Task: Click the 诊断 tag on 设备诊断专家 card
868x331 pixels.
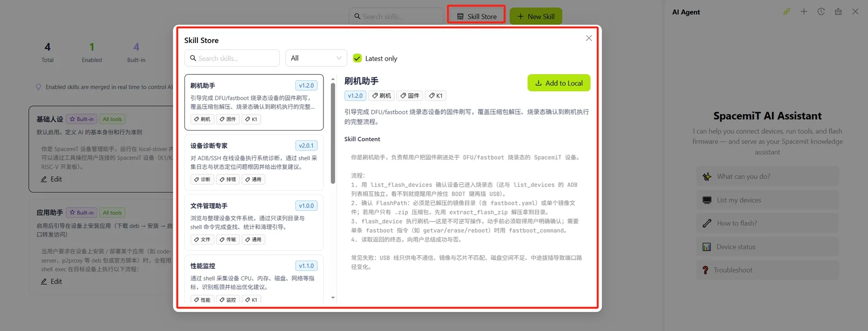Action: tap(202, 179)
